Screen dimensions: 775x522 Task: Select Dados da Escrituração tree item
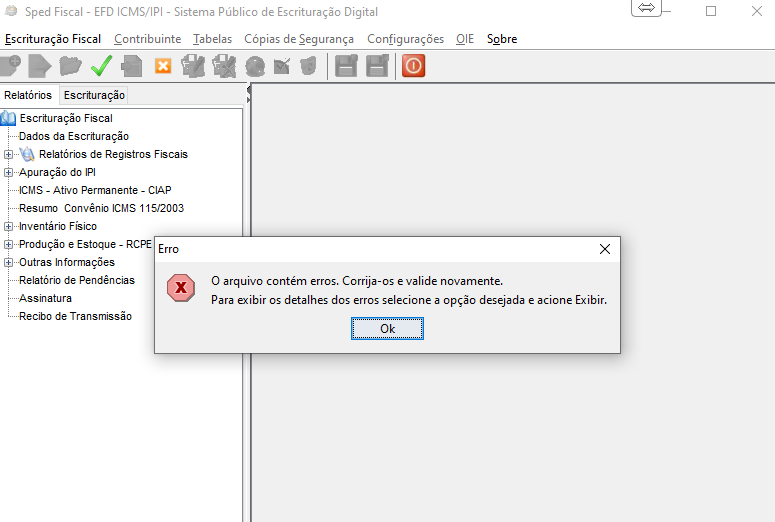[x=73, y=136]
